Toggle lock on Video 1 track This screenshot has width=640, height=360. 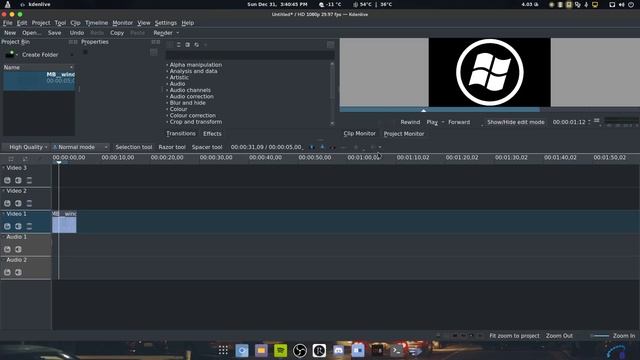7,226
